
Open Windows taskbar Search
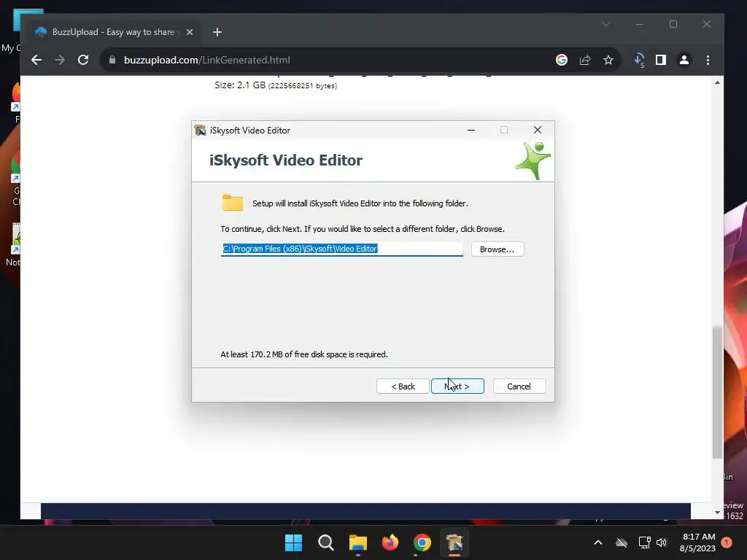(x=326, y=542)
